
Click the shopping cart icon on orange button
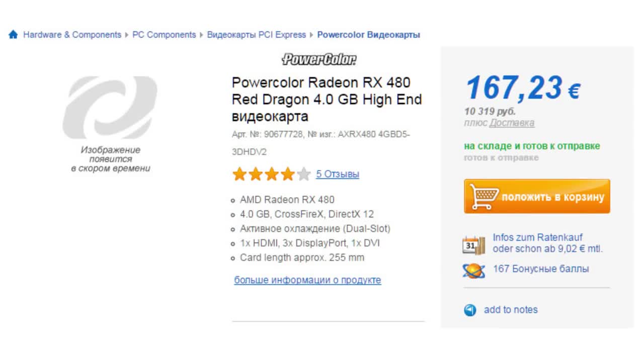[484, 197]
